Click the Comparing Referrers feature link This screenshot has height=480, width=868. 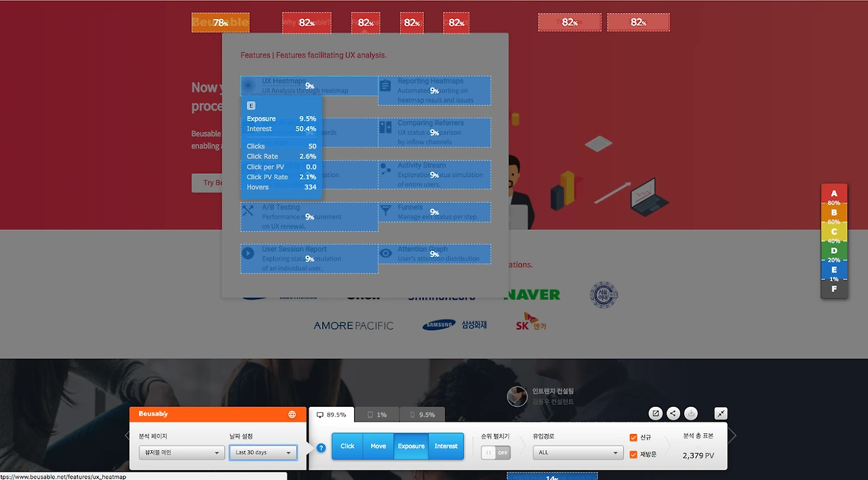point(435,132)
